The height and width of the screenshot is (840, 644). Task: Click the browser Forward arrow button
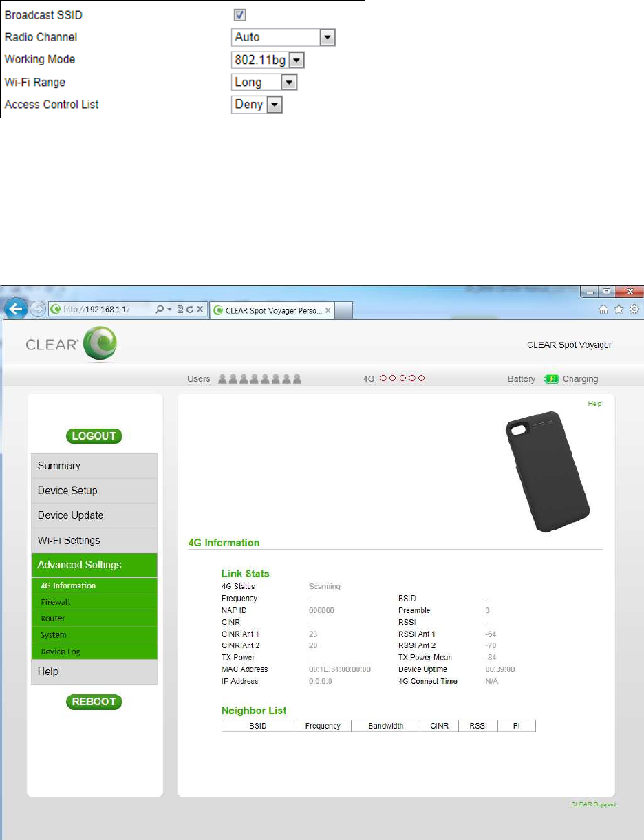pyautogui.click(x=36, y=310)
